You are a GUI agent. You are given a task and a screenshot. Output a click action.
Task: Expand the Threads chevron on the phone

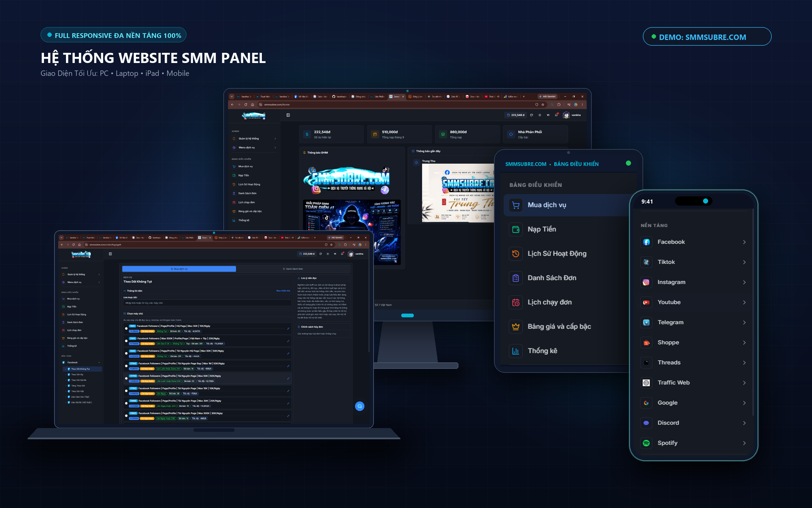(x=744, y=363)
